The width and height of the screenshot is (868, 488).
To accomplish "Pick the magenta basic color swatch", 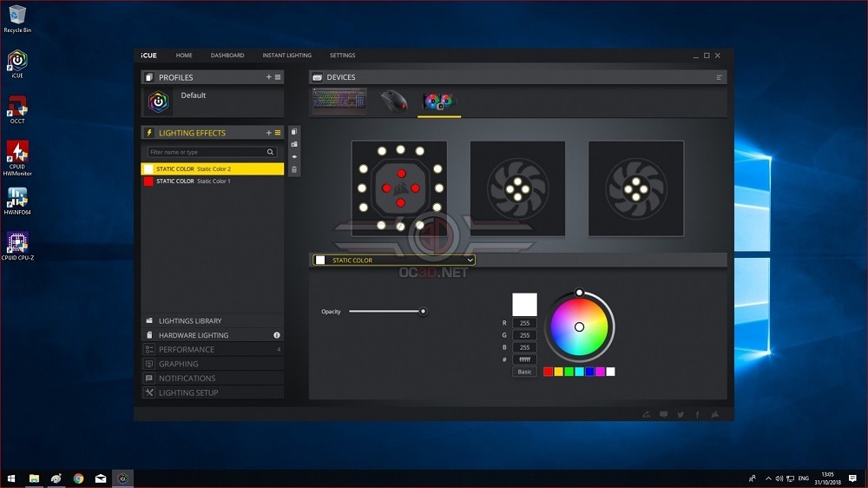I will coord(600,372).
